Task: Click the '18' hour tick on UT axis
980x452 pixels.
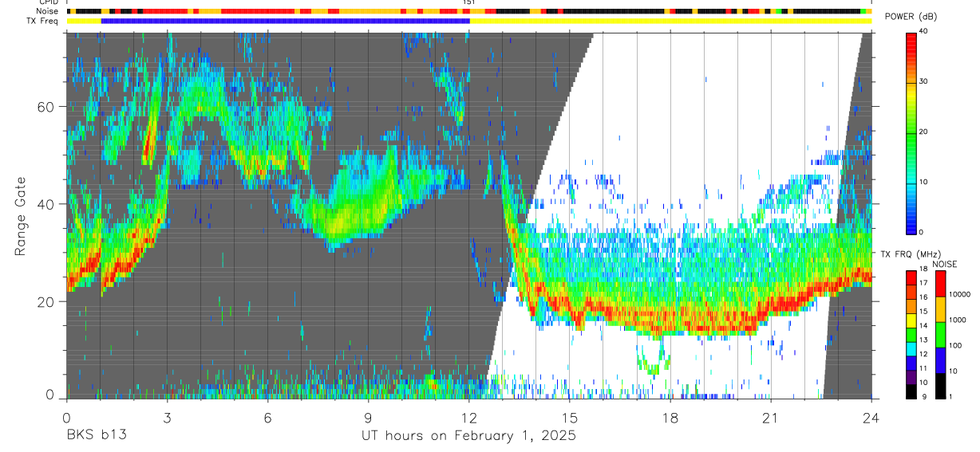Action: pos(670,417)
